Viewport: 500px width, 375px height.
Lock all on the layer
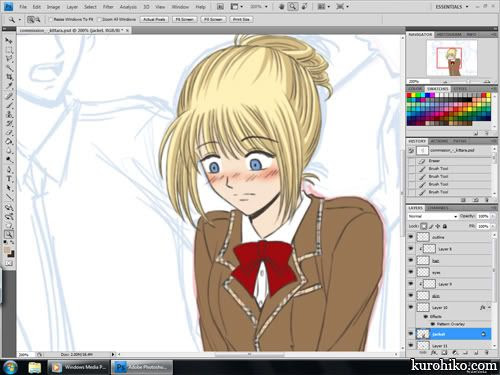pyautogui.click(x=445, y=226)
